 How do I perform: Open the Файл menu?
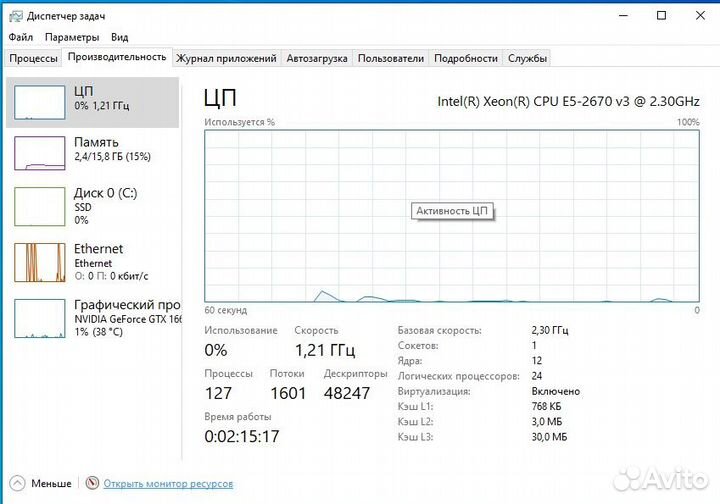tap(21, 37)
